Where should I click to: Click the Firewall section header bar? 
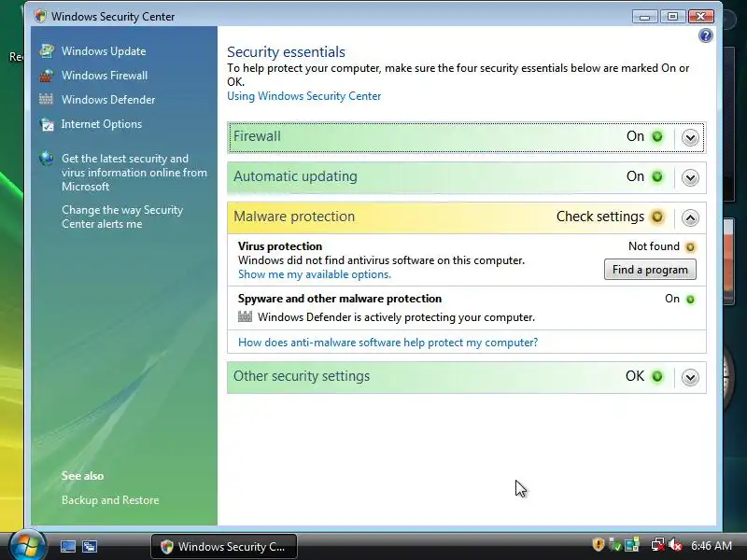click(x=466, y=137)
